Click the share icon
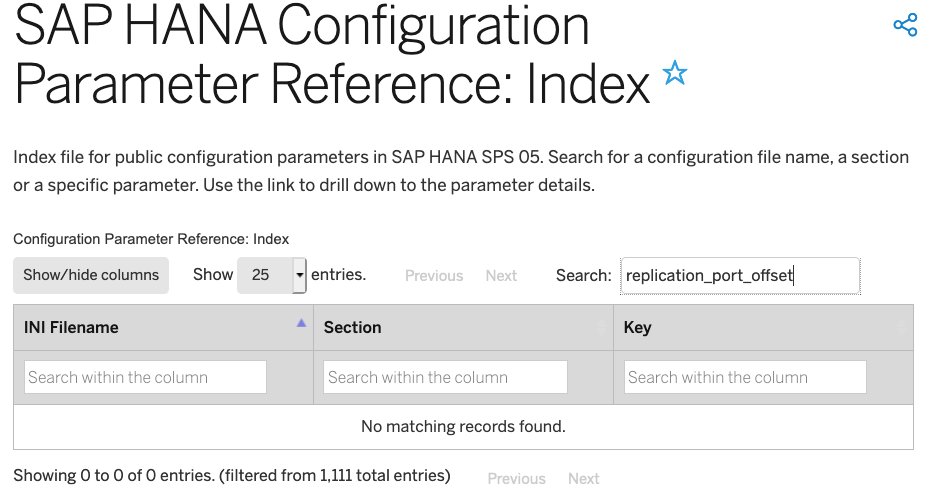 pos(905,25)
